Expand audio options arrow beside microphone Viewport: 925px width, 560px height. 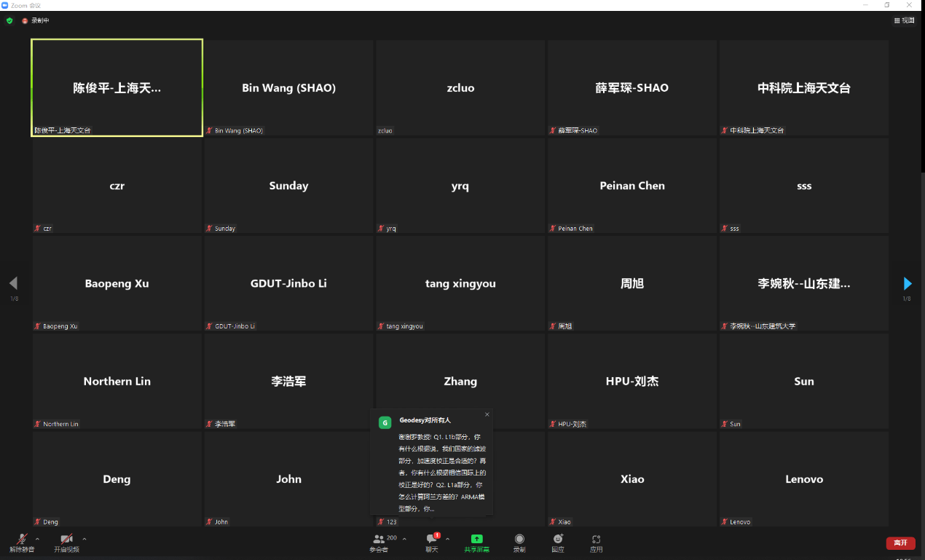[x=38, y=539]
